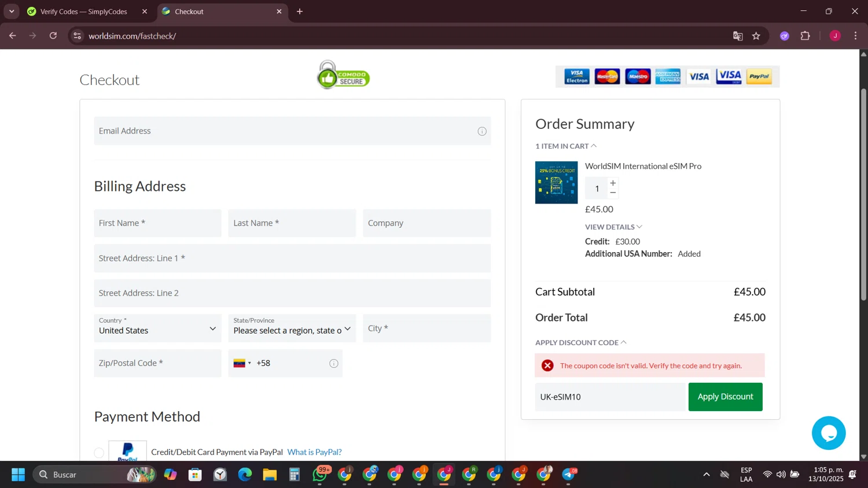Open the State/Province dropdown
The image size is (868, 488).
click(x=292, y=328)
